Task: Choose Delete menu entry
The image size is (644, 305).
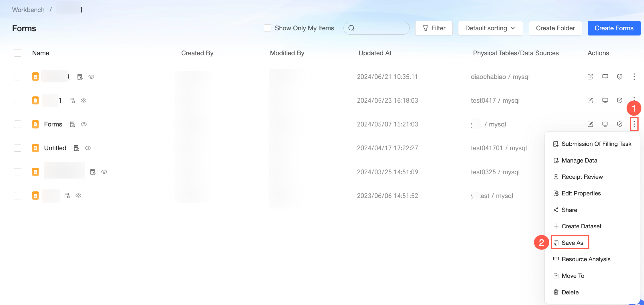Action: tap(592, 292)
